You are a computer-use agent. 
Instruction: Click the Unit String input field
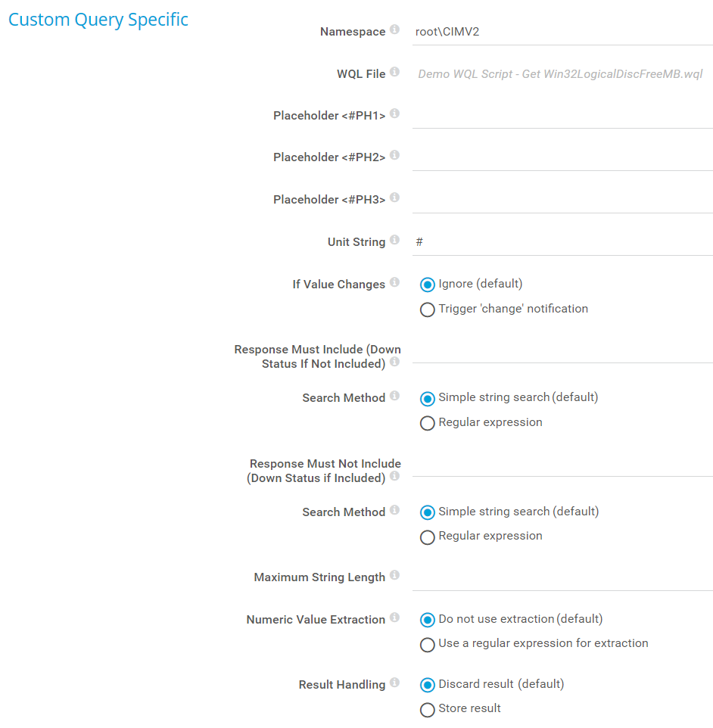coord(562,242)
